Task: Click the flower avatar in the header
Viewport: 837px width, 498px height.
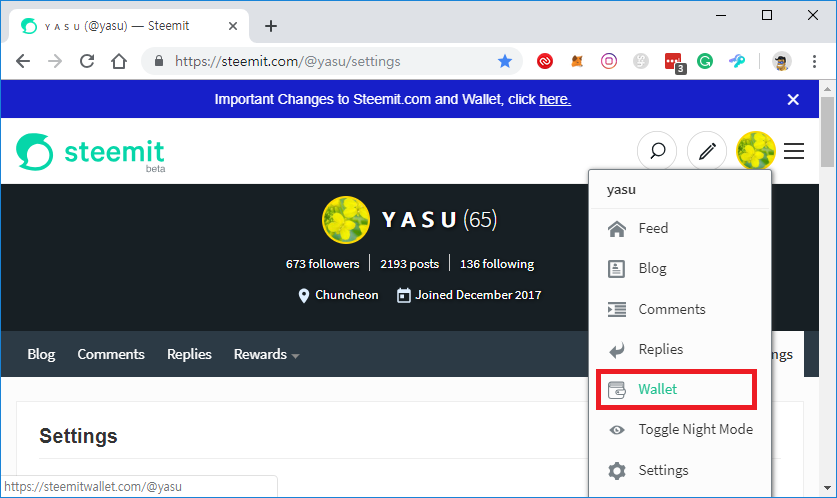Action: (x=755, y=151)
